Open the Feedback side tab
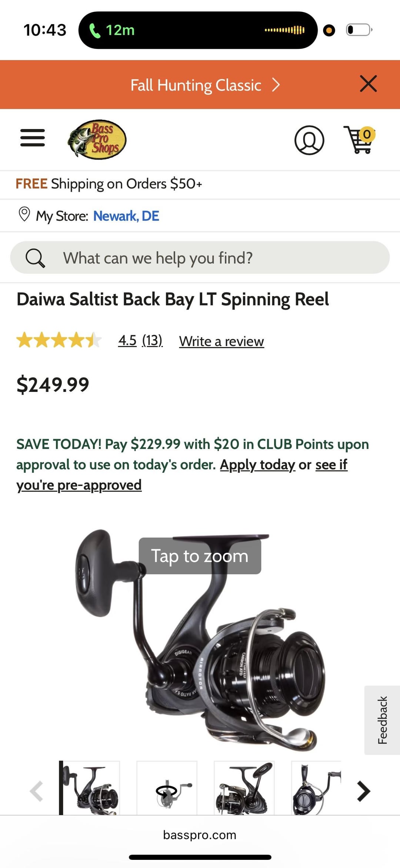 coord(383,720)
